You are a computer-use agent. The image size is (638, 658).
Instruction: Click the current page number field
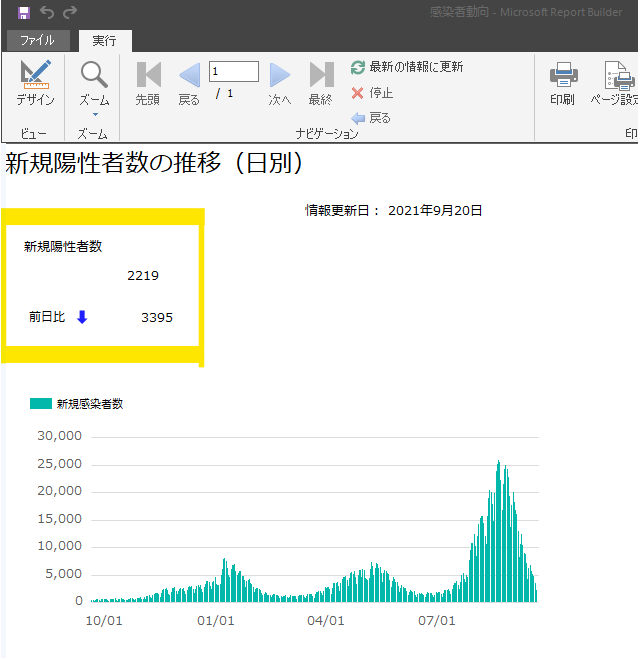point(233,71)
